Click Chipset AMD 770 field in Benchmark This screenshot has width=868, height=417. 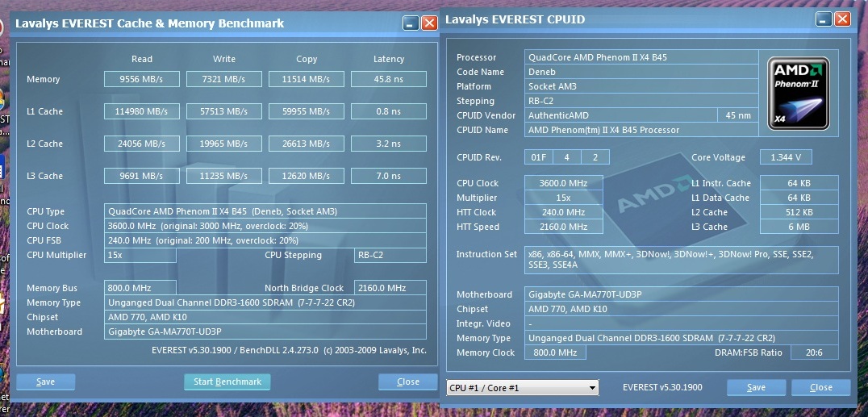[x=265, y=317]
